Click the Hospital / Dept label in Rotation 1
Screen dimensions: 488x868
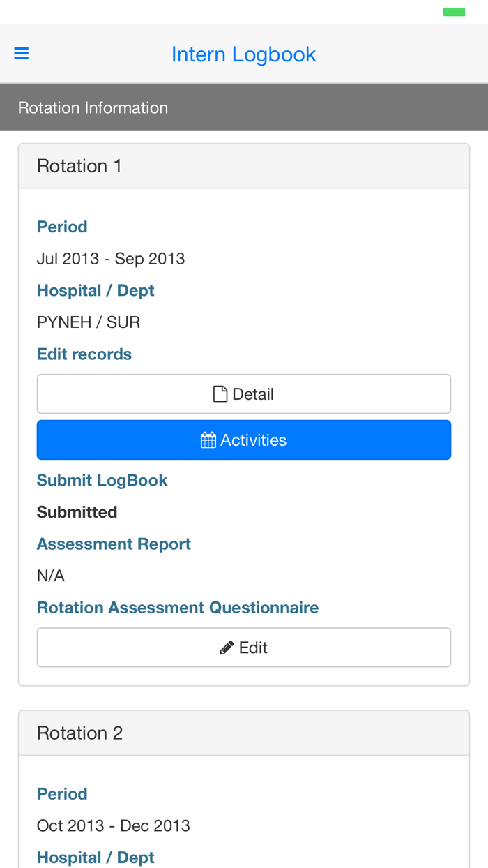(96, 290)
